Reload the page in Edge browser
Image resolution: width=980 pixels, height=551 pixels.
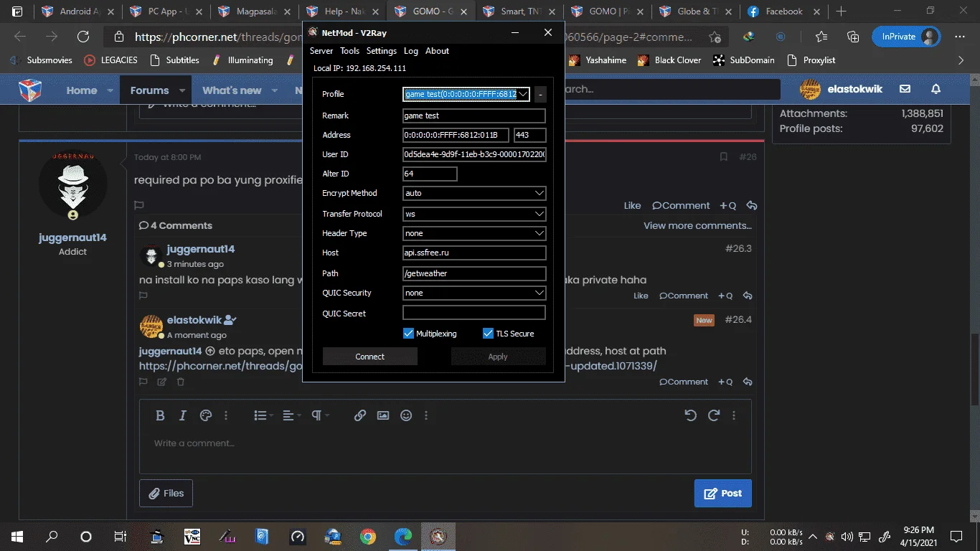coord(83,37)
